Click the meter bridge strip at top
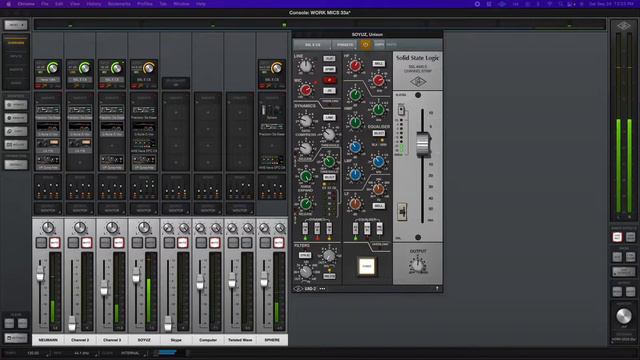The image size is (640, 360). [x=319, y=25]
